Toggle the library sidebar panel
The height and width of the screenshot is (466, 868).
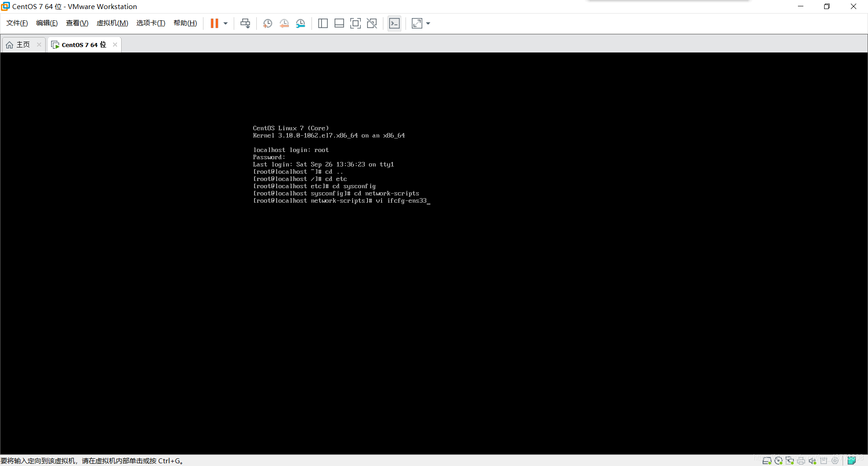(323, 24)
